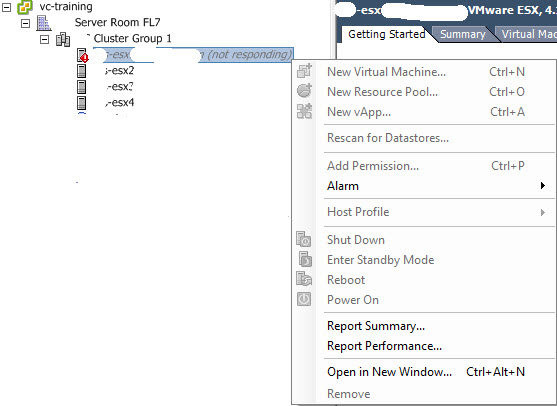Click Shut Down in the context menu
Screen dimensions: 557x406
click(x=424, y=240)
